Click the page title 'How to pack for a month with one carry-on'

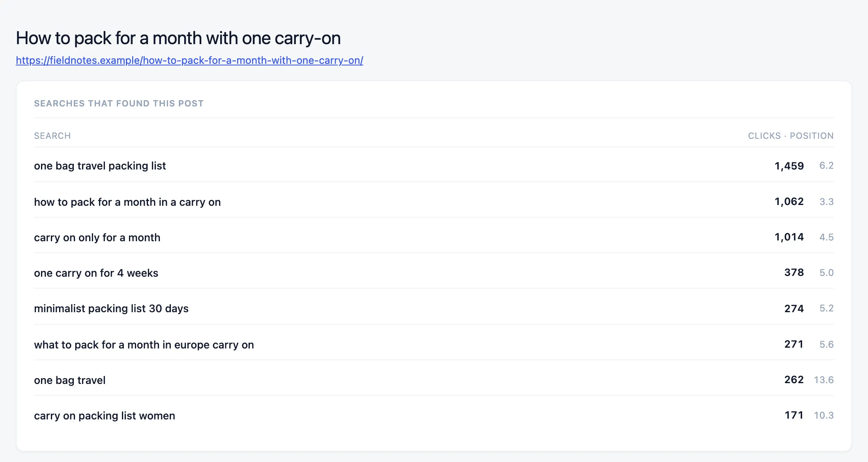coord(178,39)
